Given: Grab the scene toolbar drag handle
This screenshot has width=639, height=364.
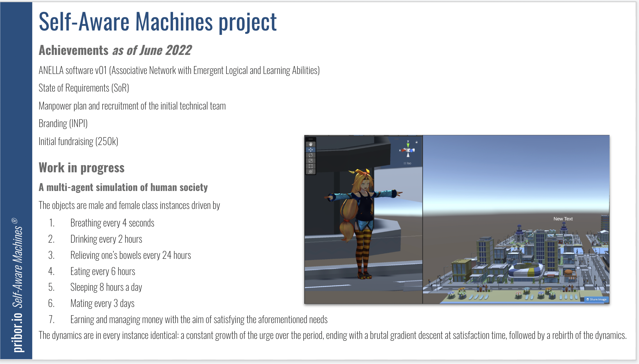Looking at the screenshot, I should (x=311, y=139).
